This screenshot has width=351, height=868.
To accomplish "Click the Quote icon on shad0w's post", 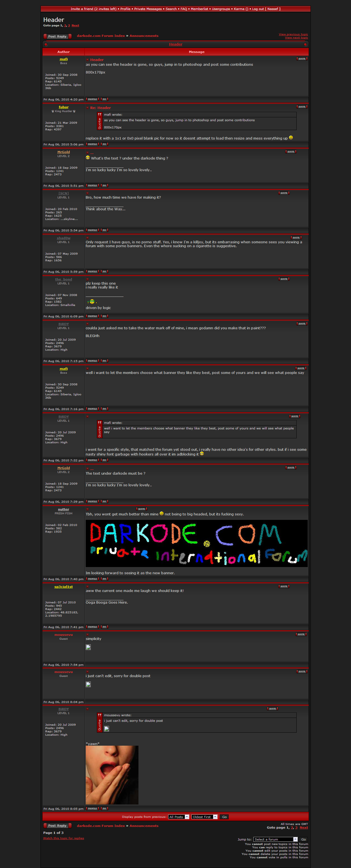I will point(296,237).
